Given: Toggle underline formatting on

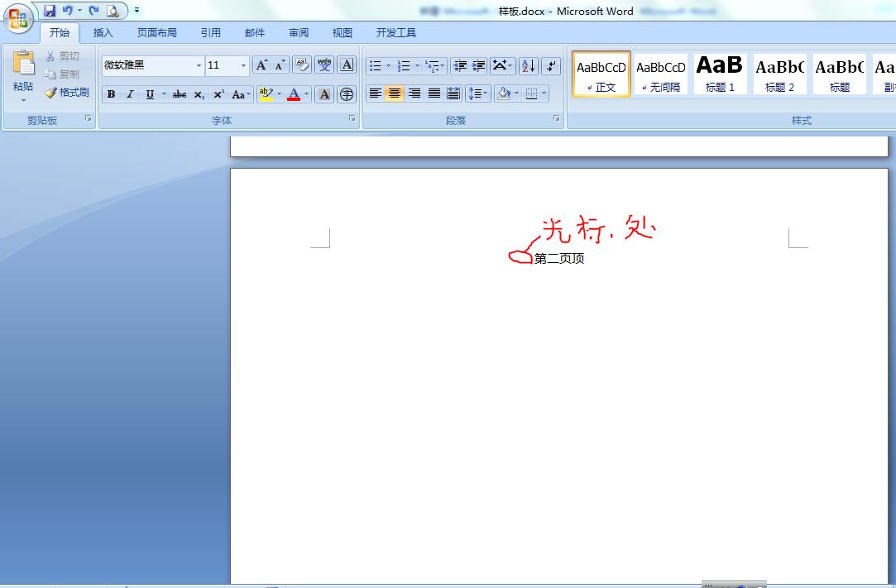Looking at the screenshot, I should 150,94.
